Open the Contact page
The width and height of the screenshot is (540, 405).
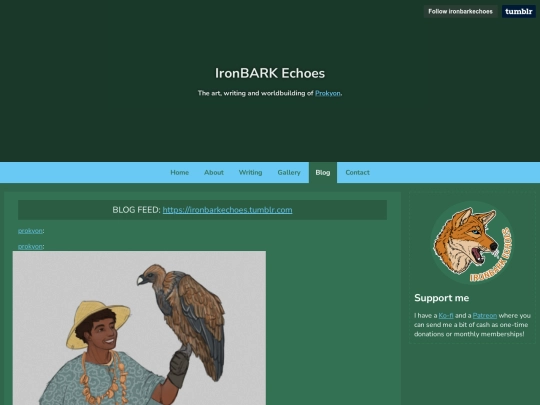click(357, 173)
